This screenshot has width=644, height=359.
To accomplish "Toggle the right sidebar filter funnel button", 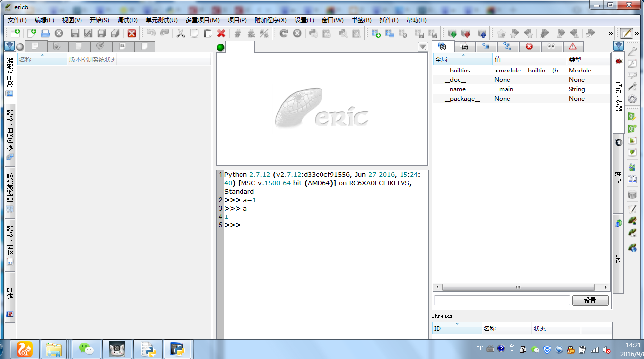I will tap(618, 46).
